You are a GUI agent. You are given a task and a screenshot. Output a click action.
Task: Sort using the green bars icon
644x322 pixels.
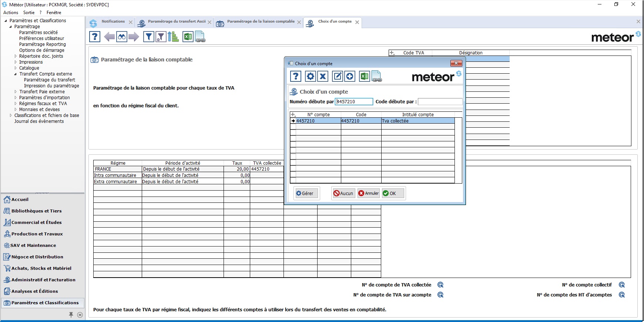click(x=173, y=37)
